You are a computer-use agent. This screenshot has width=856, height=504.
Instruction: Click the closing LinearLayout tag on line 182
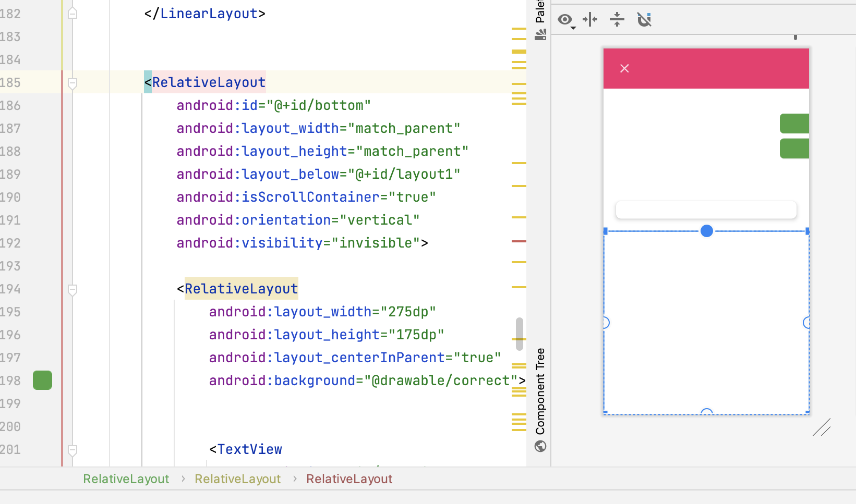click(x=205, y=14)
